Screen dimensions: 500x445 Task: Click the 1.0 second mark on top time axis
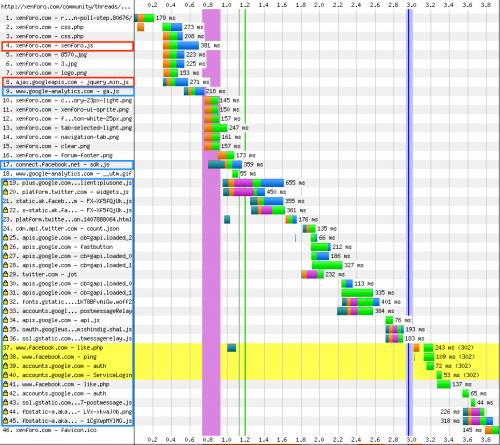pyautogui.click(x=226, y=5)
